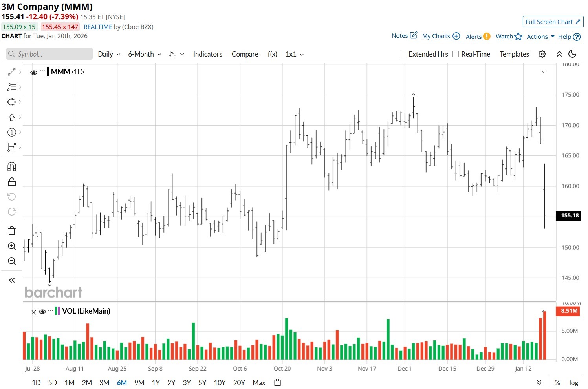Click the Compare button
Screen dimensions: 588x389
coord(245,54)
